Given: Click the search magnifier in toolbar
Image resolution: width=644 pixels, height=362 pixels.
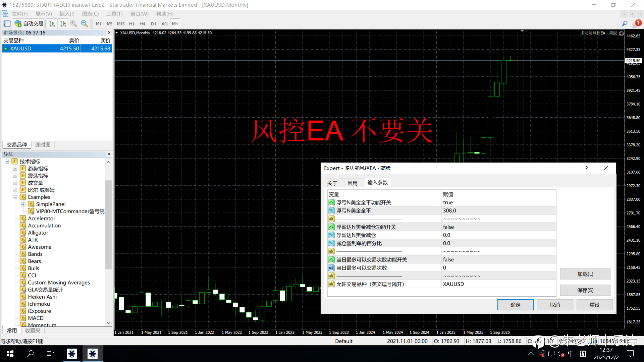Looking at the screenshot, I should [625, 23].
